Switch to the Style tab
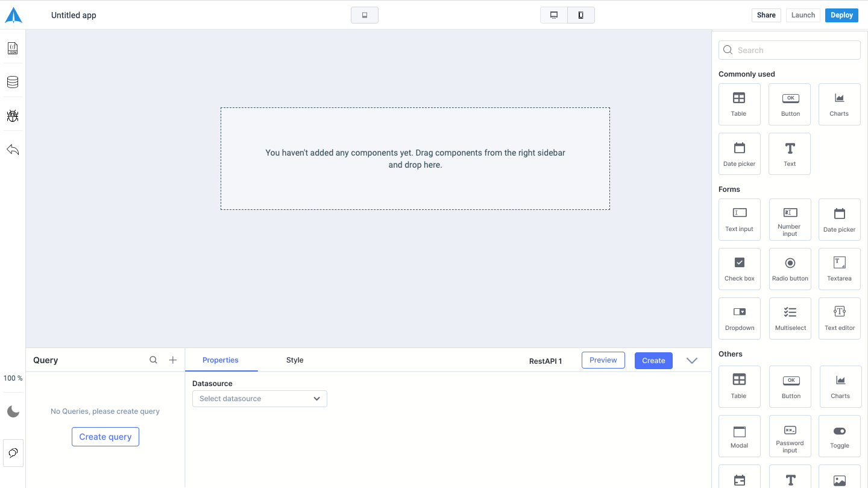The width and height of the screenshot is (868, 488). [x=295, y=360]
